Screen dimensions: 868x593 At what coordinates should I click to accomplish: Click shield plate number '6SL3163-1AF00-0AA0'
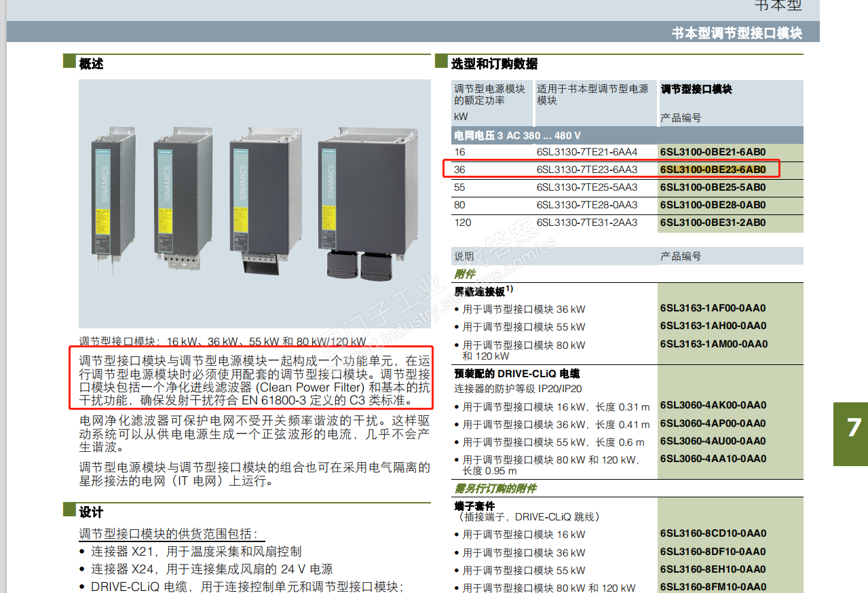[713, 308]
